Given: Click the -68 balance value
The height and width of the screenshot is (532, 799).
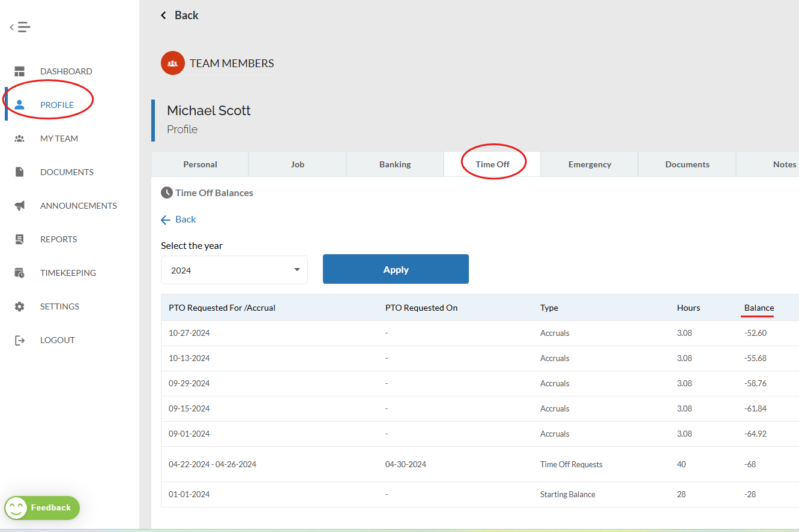Looking at the screenshot, I should tap(750, 464).
